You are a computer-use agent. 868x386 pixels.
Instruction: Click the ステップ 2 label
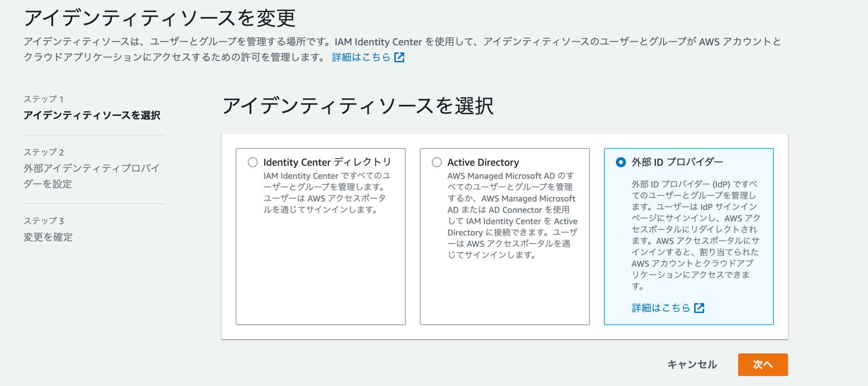click(44, 152)
